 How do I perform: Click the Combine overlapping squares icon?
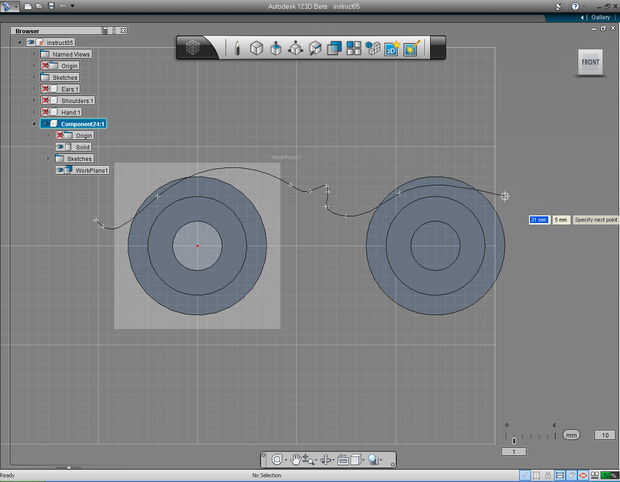[x=334, y=47]
